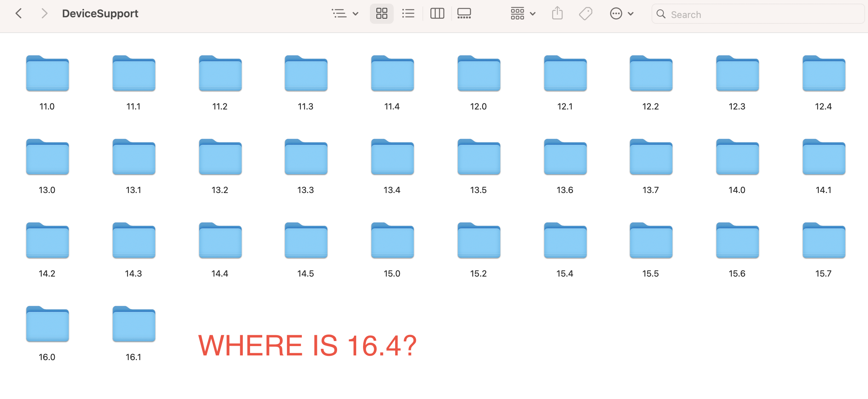Click the search magnifier icon
This screenshot has width=868, height=399.
pos(661,14)
